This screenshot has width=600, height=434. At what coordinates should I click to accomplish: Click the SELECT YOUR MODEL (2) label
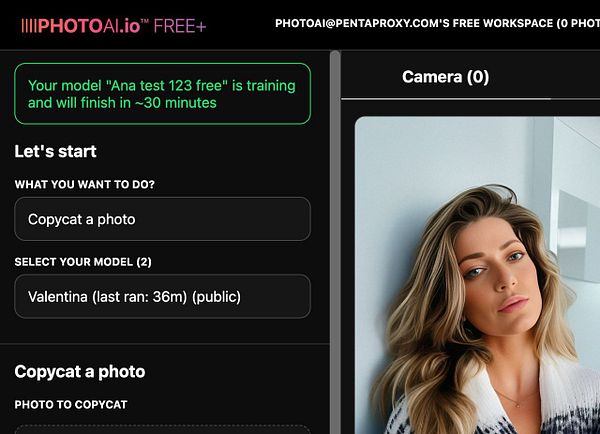coord(83,262)
